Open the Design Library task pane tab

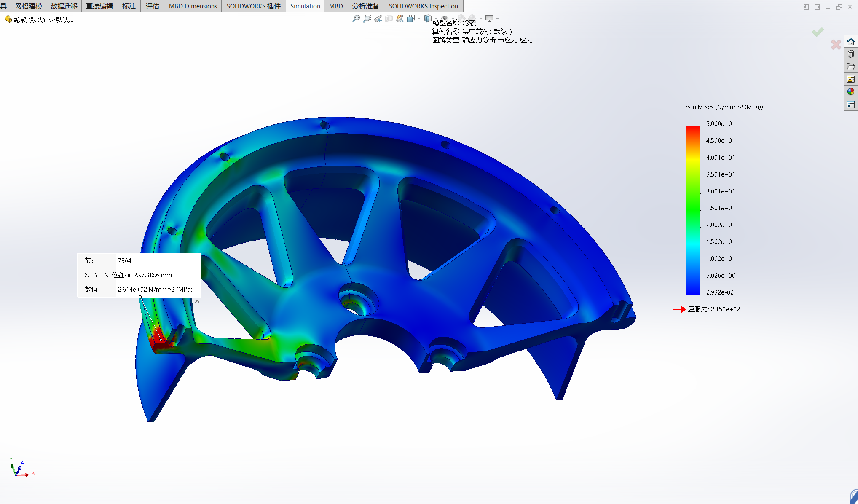pyautogui.click(x=851, y=54)
